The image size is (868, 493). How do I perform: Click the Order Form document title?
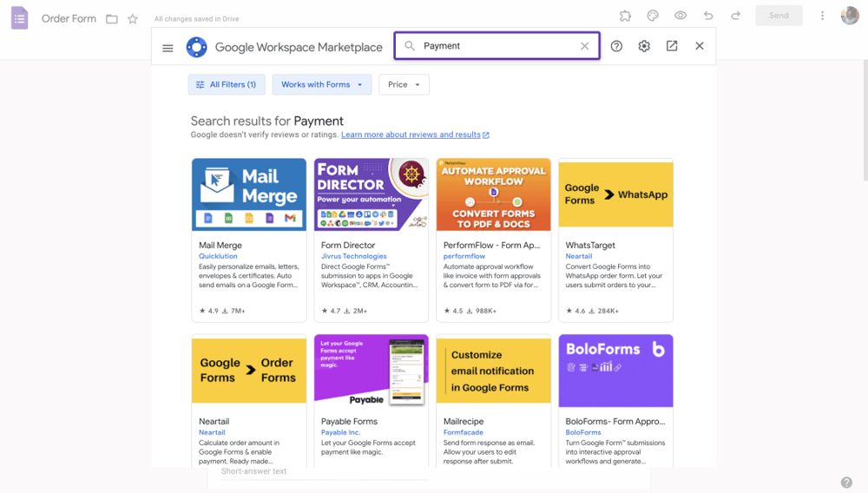tap(69, 19)
